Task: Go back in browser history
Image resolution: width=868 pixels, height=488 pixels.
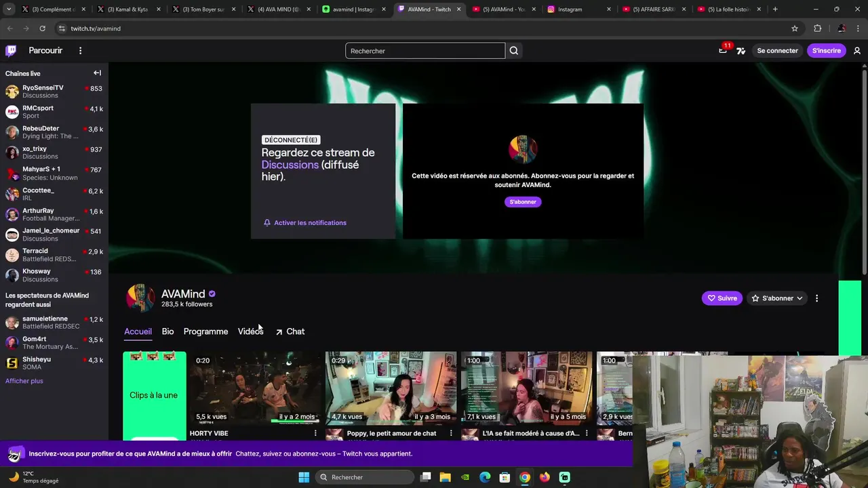Action: click(x=9, y=28)
